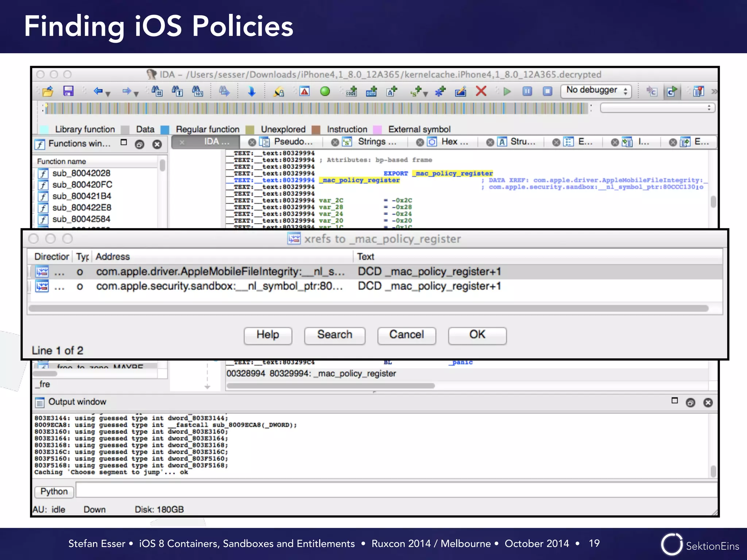747x560 pixels.
Task: Close the Functions window panel
Action: [157, 144]
